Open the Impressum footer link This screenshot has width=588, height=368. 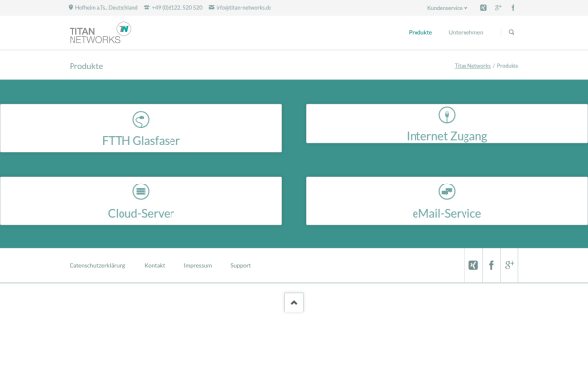[x=198, y=266]
